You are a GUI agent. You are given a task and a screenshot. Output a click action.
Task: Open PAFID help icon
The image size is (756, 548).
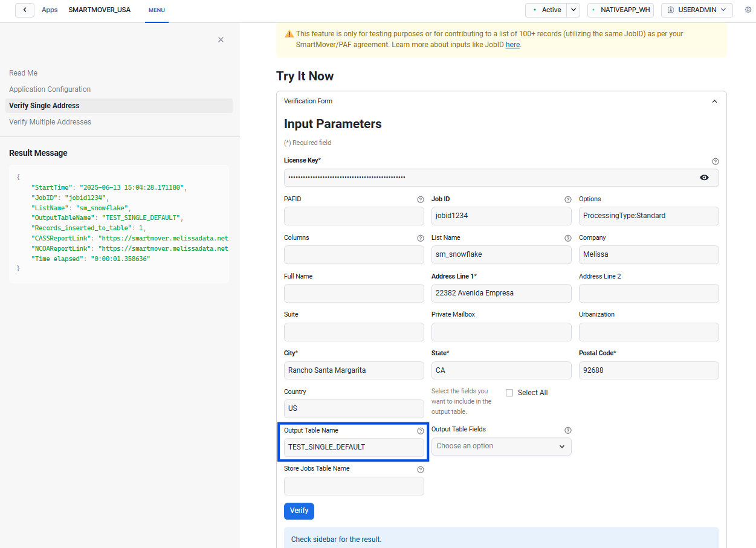pyautogui.click(x=421, y=199)
